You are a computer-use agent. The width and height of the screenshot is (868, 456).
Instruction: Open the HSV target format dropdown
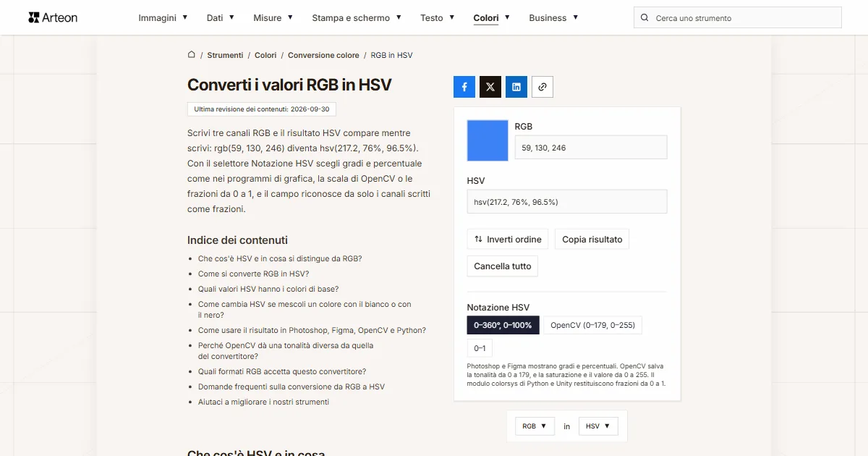[598, 426]
